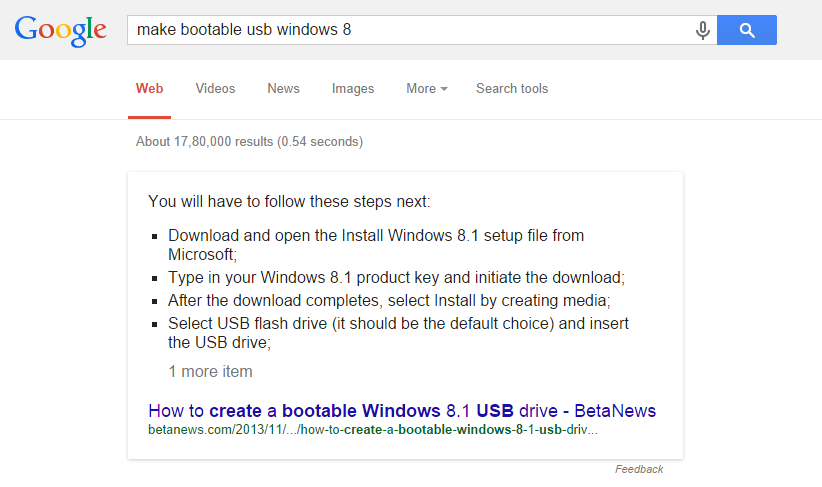Click the 'After the download completes' step
Image resolution: width=822 pixels, height=487 pixels.
tap(389, 300)
